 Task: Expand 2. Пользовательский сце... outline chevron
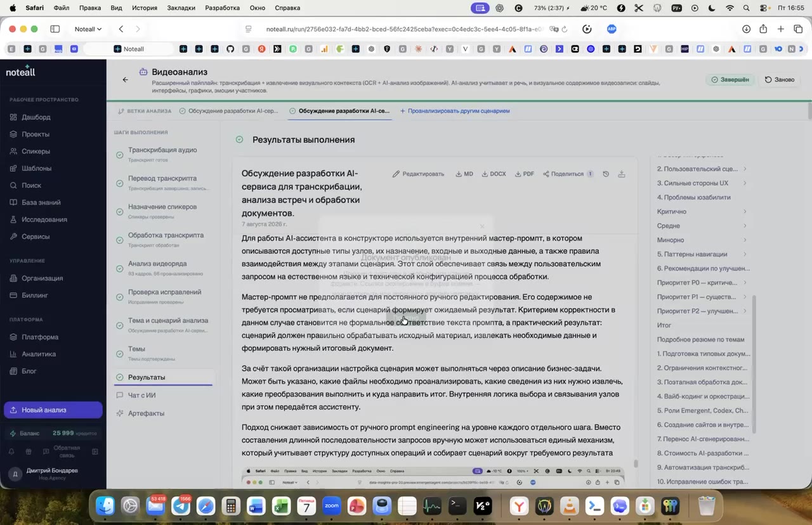tap(745, 169)
